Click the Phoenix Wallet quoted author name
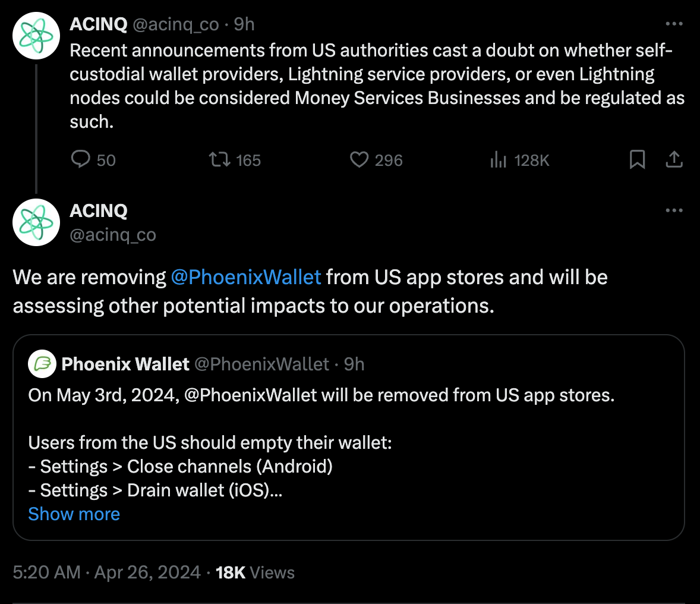The width and height of the screenshot is (700, 604). (x=125, y=364)
